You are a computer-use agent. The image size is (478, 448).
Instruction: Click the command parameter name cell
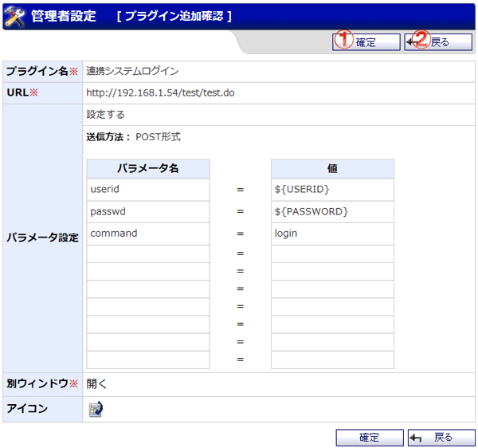click(147, 234)
